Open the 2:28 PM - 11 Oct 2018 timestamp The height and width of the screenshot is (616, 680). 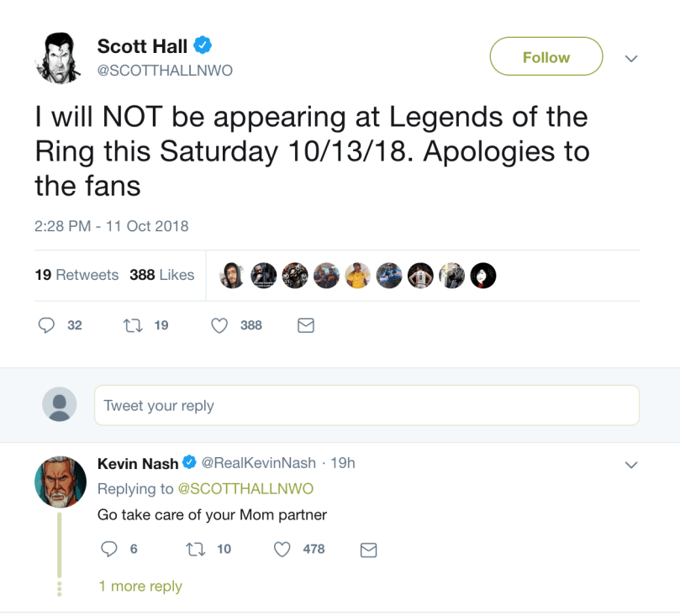pyautogui.click(x=112, y=226)
